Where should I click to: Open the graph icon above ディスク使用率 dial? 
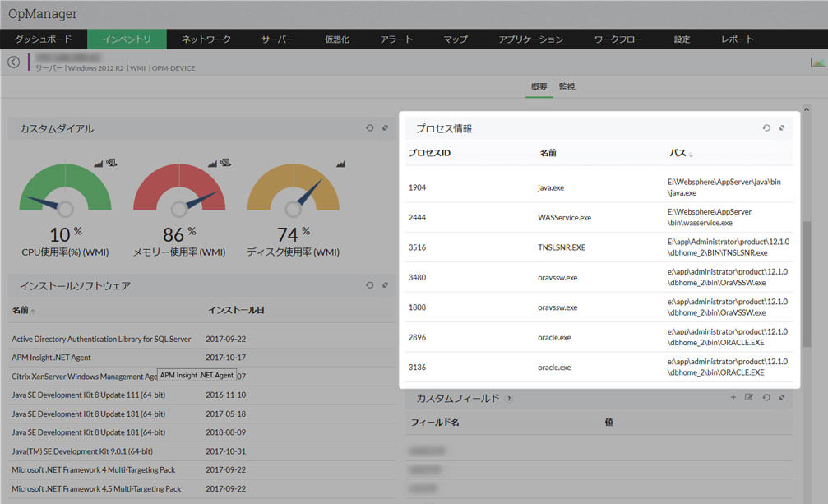[340, 164]
